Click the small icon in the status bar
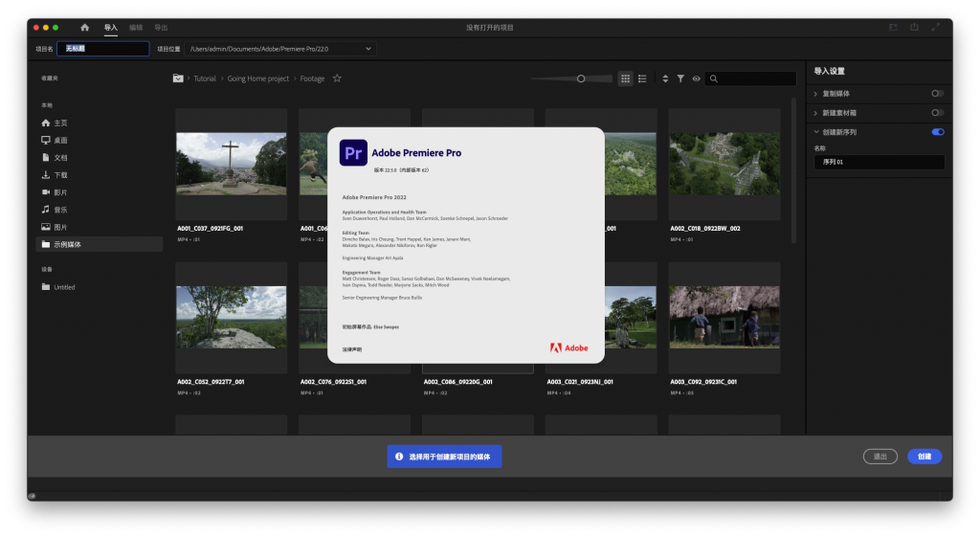The width and height of the screenshot is (980, 537). click(x=33, y=496)
